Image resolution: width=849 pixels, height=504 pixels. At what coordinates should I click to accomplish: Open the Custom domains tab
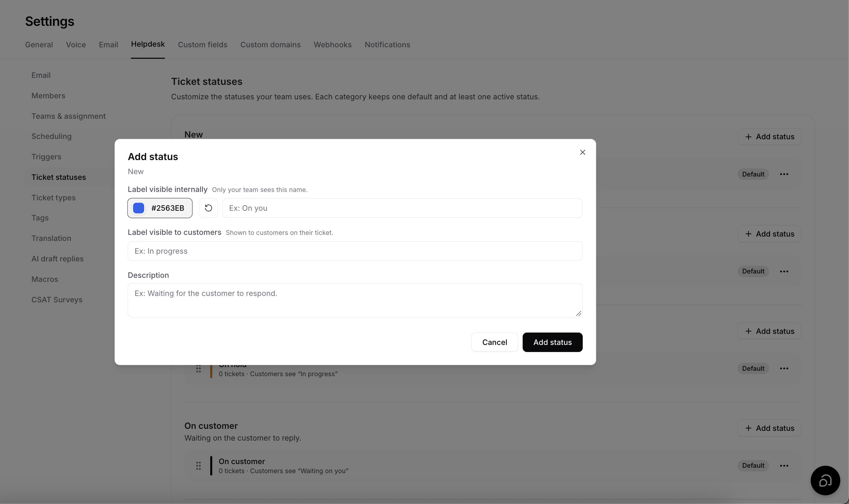tap(271, 45)
